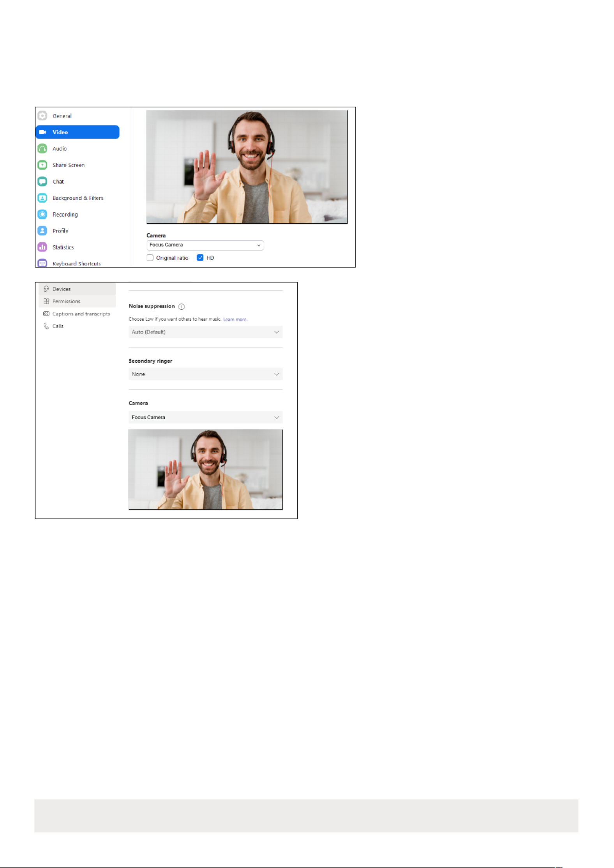Click the Background & Filters icon
Image resolution: width=614 pixels, height=868 pixels.
42,198
